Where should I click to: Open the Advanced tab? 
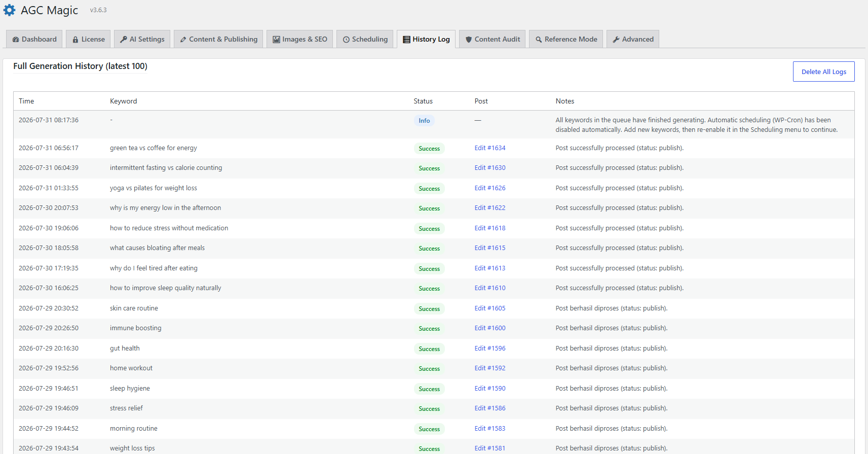pyautogui.click(x=633, y=39)
